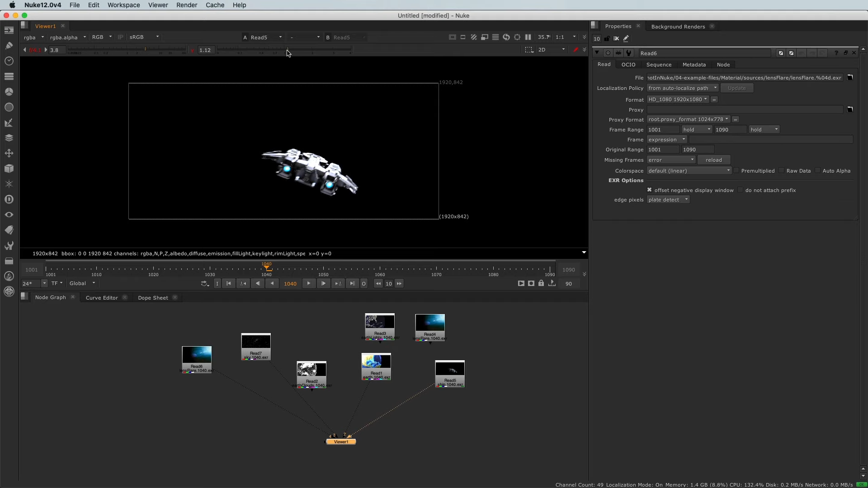
Task: Open the Workspace menu
Action: point(123,5)
